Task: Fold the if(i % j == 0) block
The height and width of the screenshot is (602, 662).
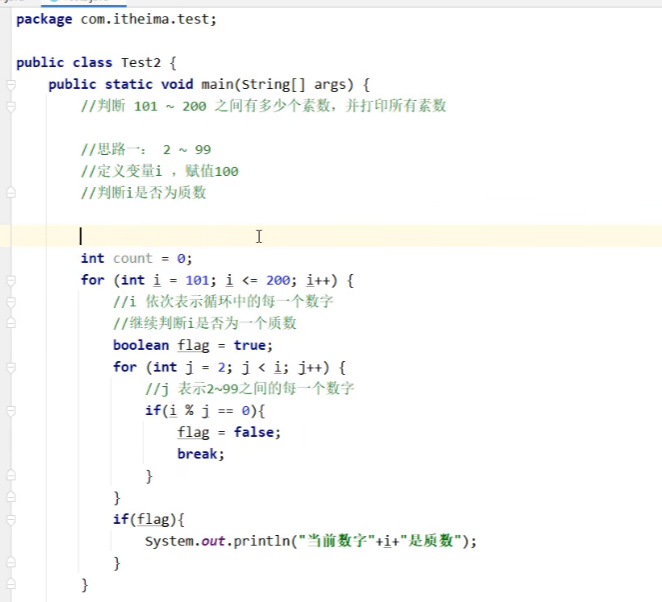Action: pos(11,411)
